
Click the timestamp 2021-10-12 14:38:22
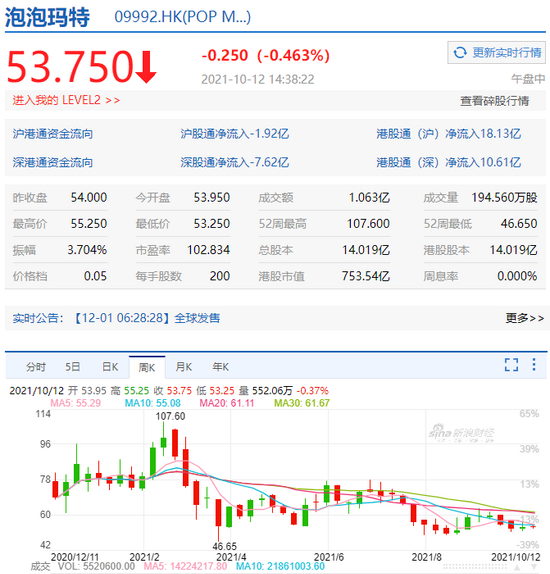point(258,79)
